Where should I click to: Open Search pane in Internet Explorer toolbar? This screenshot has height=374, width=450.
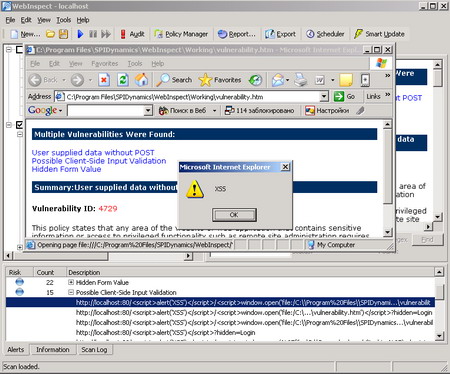click(174, 80)
